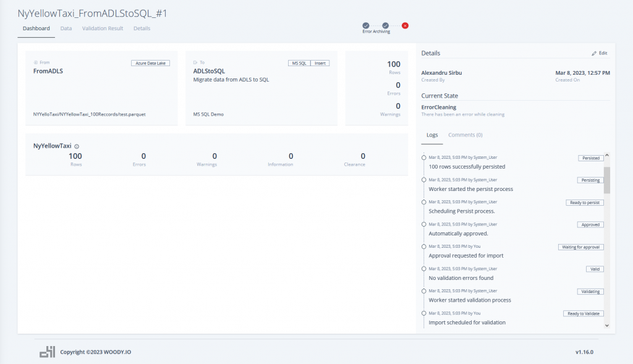This screenshot has width=633, height=364.
Task: Click the timeline marker for Persisted log
Action: (423, 158)
